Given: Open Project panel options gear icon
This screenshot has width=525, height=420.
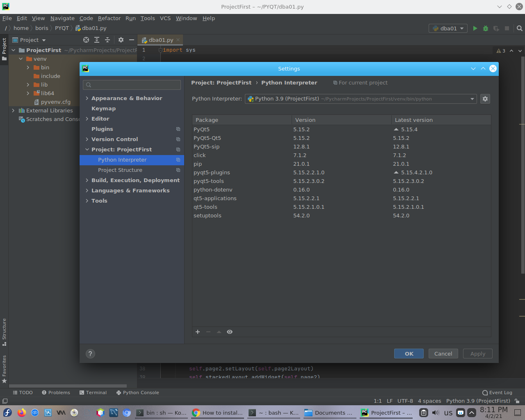Looking at the screenshot, I should pyautogui.click(x=121, y=40).
